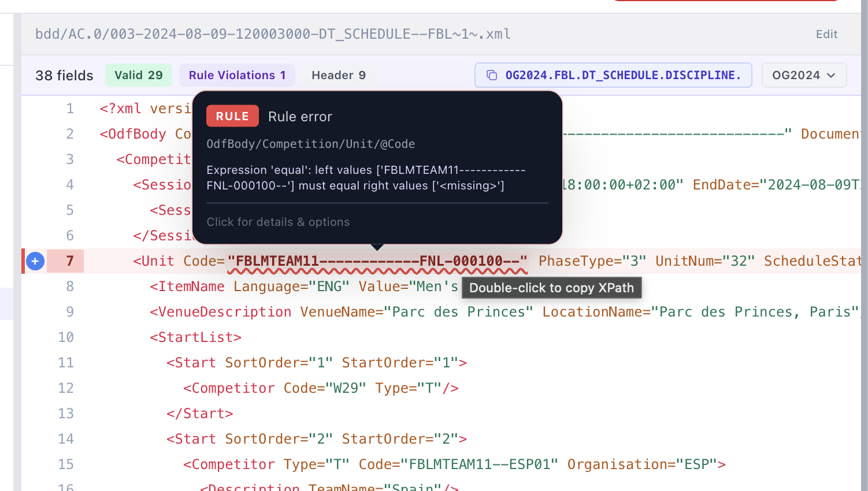868x491 pixels.
Task: Click the '38 fields' count label
Action: coord(64,76)
